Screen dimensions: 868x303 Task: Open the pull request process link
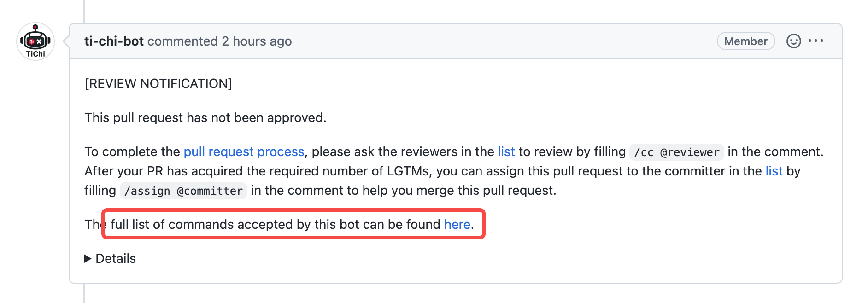tap(244, 152)
